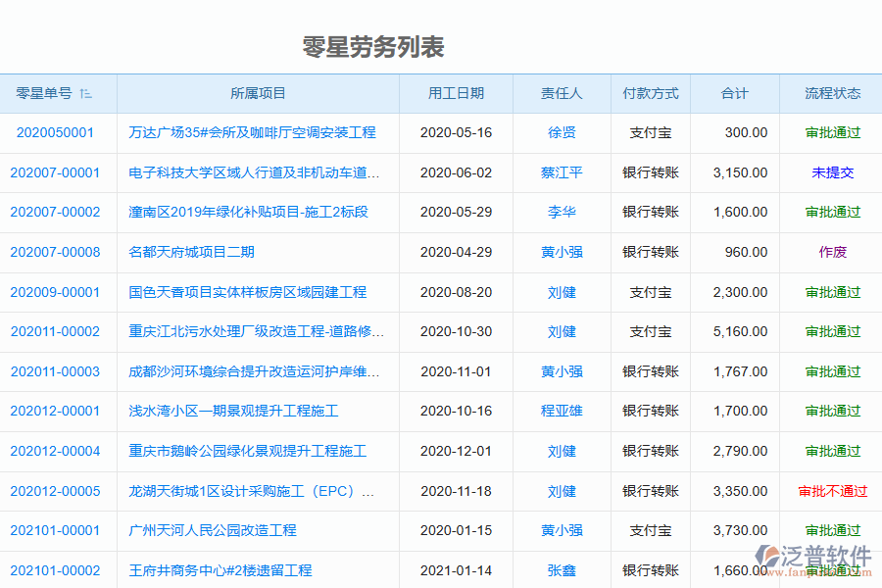View responsible person 徐贤
This screenshot has width=882, height=588.
[561, 132]
